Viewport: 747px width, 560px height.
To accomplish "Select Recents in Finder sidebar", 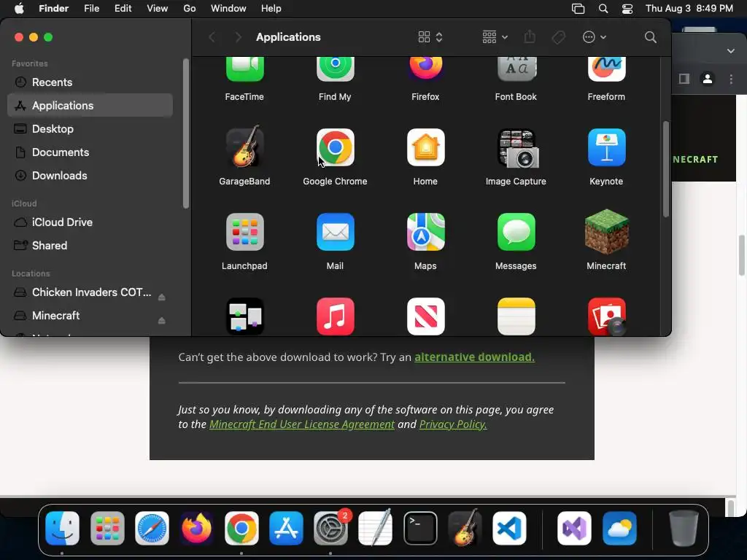I will point(90,82).
